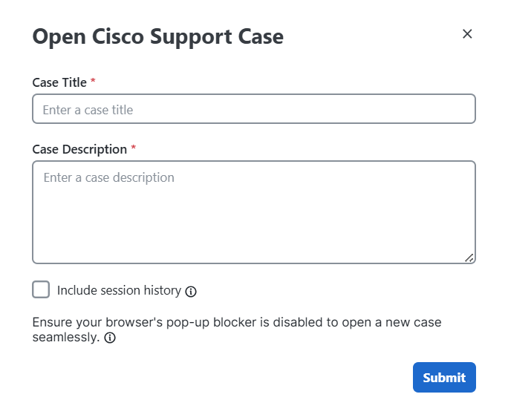Click the "Enter a case title" placeholder text

click(88, 110)
